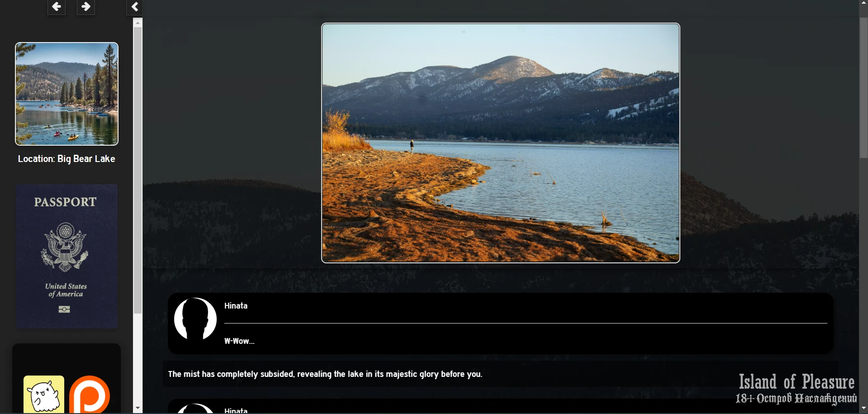The image size is (868, 414).
Task: Click the "W-Wow..." dialogue line
Action: click(239, 341)
